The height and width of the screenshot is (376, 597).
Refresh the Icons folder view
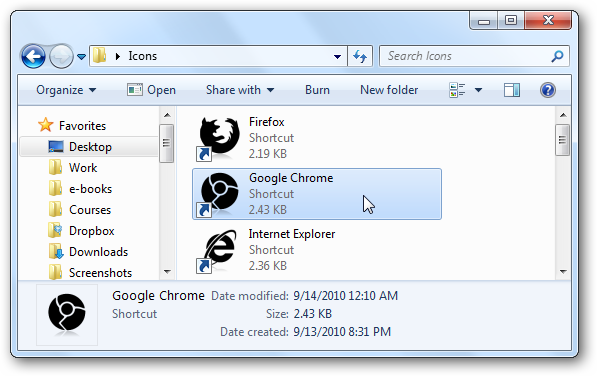point(360,56)
